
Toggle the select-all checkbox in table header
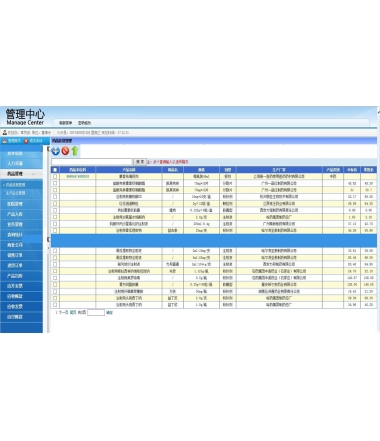pyautogui.click(x=55, y=170)
